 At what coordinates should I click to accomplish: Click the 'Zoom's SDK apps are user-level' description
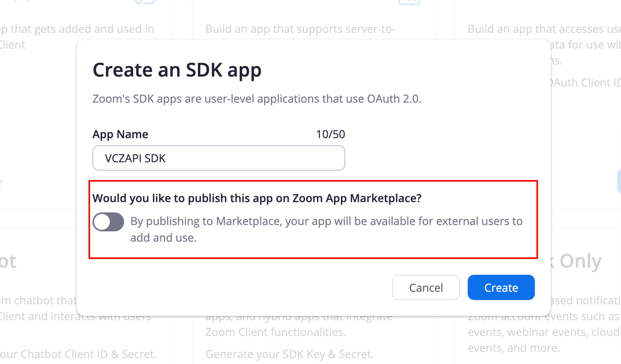[257, 99]
